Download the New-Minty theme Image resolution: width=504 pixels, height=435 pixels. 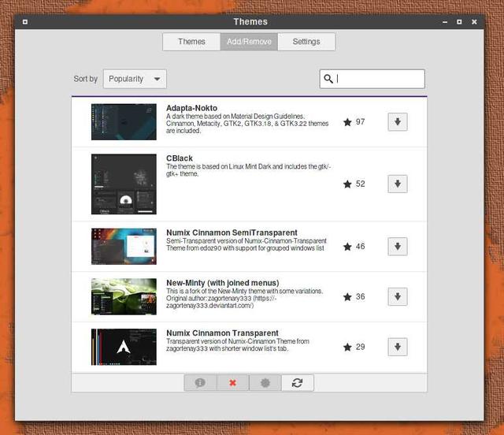click(x=398, y=296)
